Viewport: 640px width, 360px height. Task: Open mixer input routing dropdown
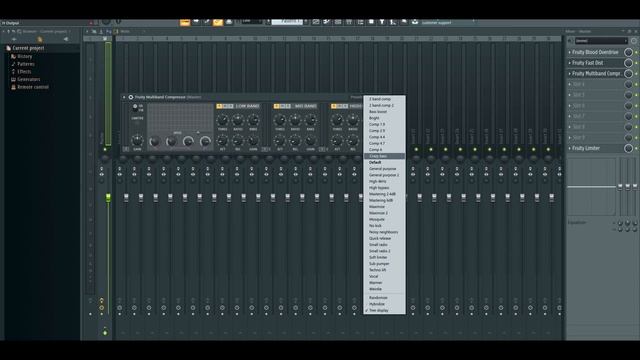(x=601, y=41)
